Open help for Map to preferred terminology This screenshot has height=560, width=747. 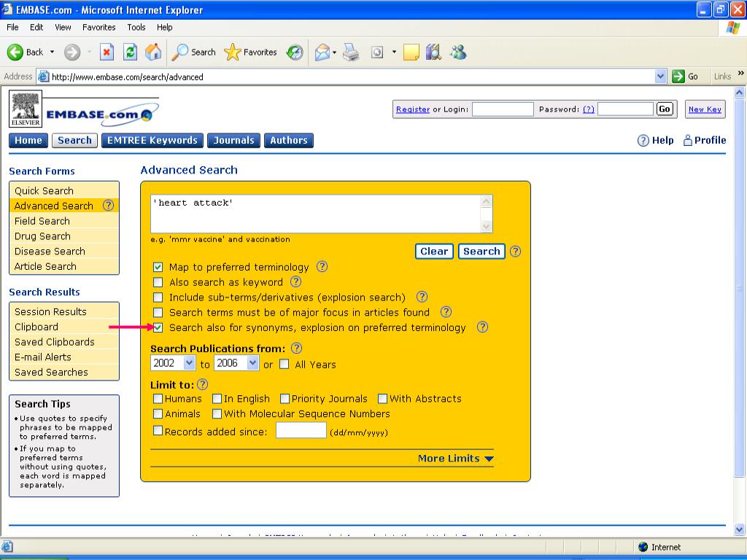click(x=322, y=266)
